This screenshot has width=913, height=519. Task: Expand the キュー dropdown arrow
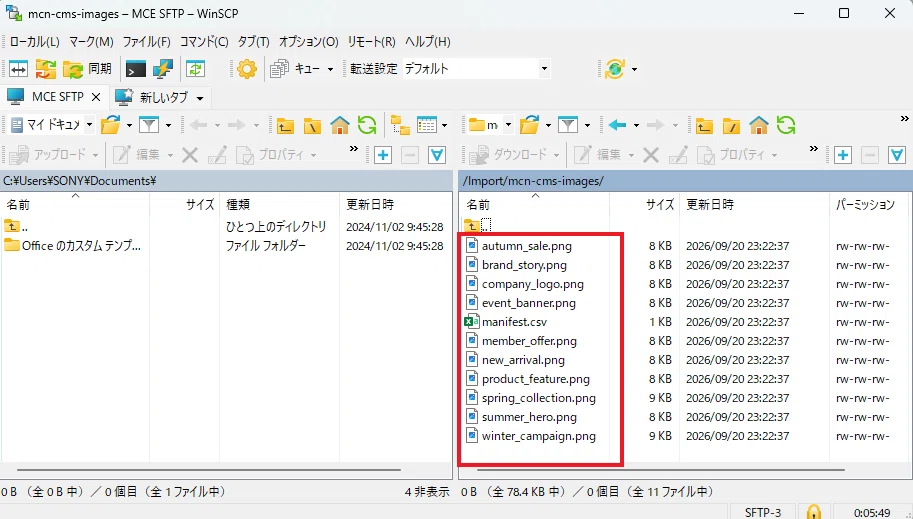[x=330, y=69]
